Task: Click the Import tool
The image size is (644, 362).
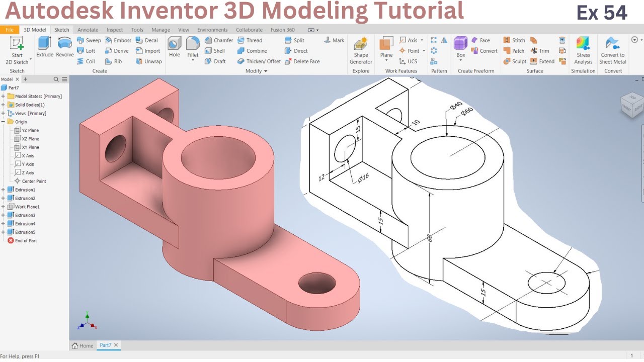Action: point(148,51)
